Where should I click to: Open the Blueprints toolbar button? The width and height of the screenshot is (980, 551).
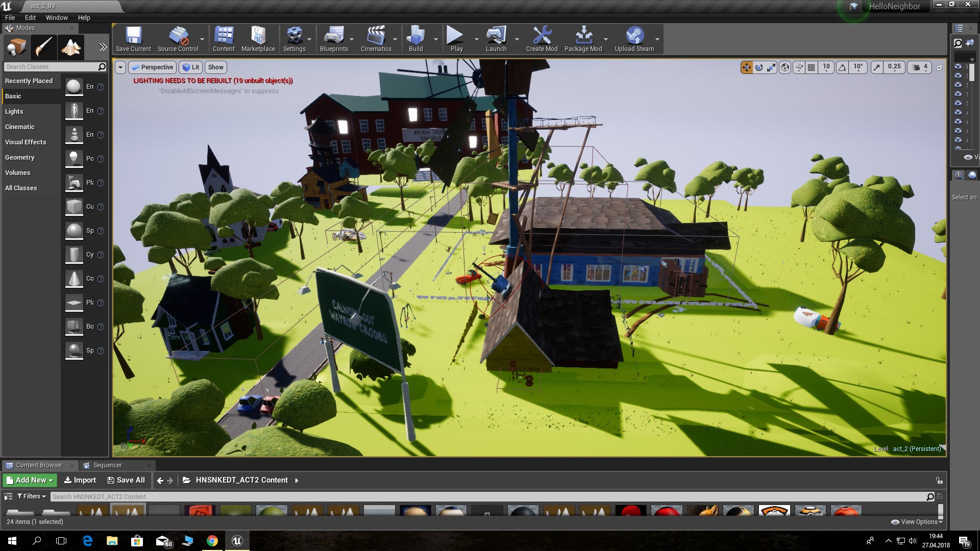[334, 39]
